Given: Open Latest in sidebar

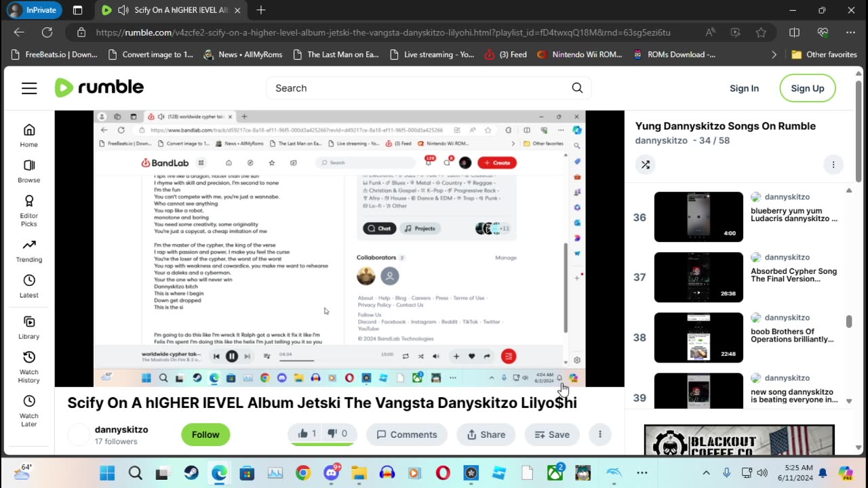Looking at the screenshot, I should tap(28, 286).
